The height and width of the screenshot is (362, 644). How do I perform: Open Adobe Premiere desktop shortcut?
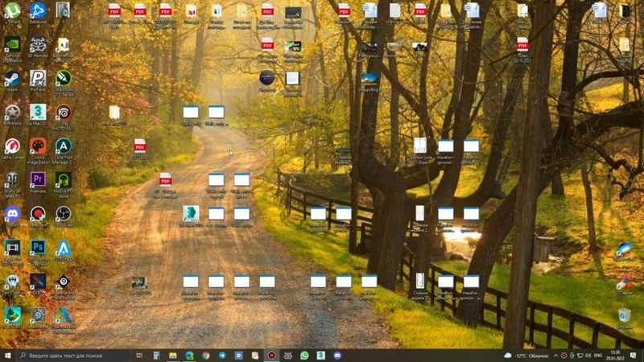pos(38,183)
